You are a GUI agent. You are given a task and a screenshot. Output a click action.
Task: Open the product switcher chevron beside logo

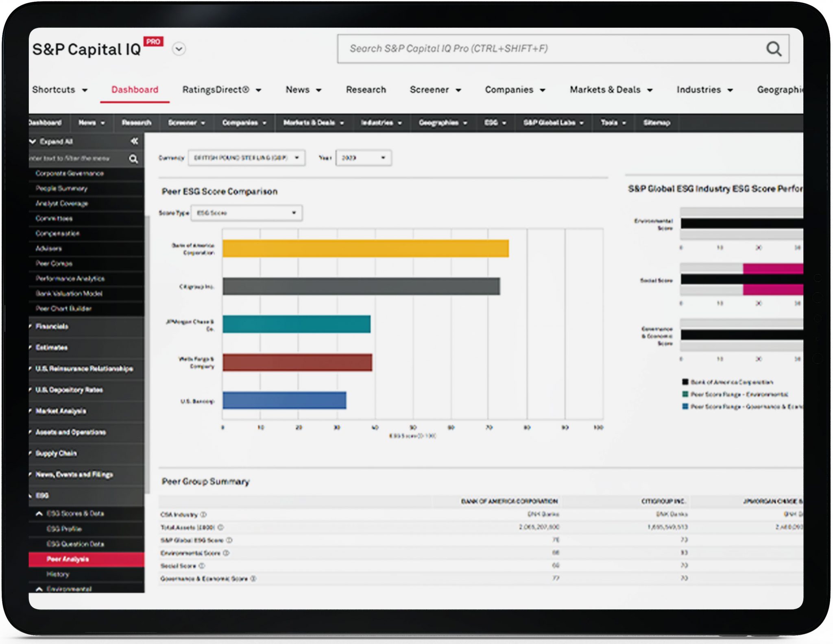179,49
